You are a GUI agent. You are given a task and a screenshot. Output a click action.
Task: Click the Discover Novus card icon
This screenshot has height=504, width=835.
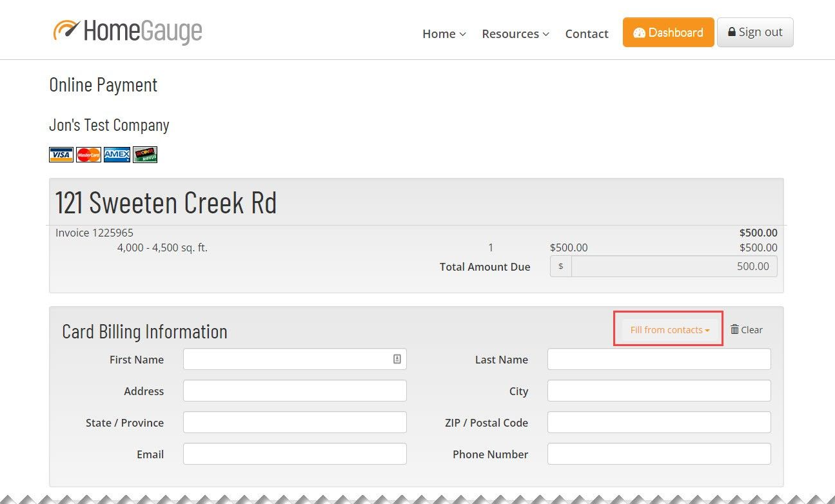145,155
